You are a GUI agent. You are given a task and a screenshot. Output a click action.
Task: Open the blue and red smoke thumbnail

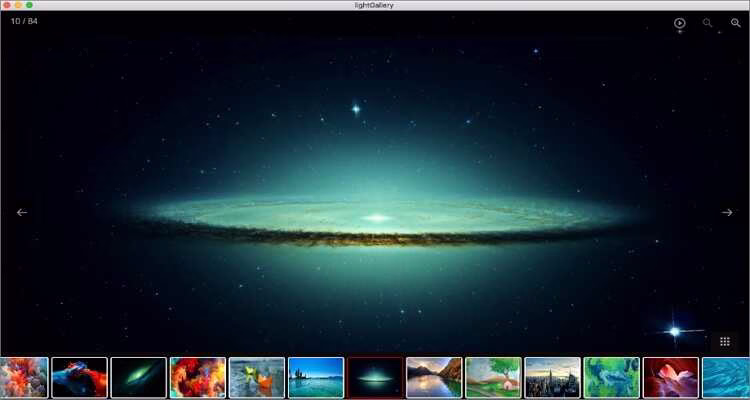pos(79,378)
